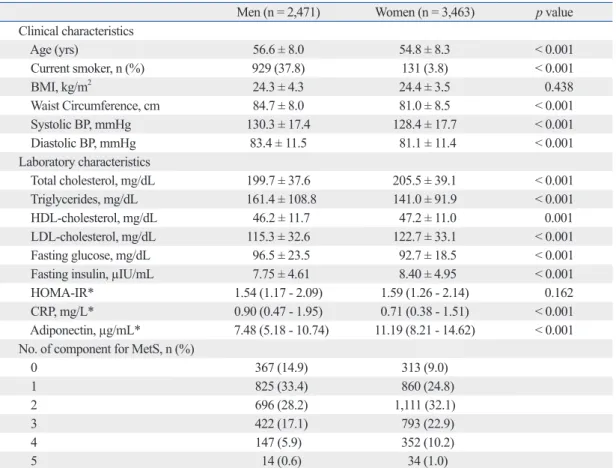
Task: Click the BMI p value '0.438'
Action: [x=559, y=87]
